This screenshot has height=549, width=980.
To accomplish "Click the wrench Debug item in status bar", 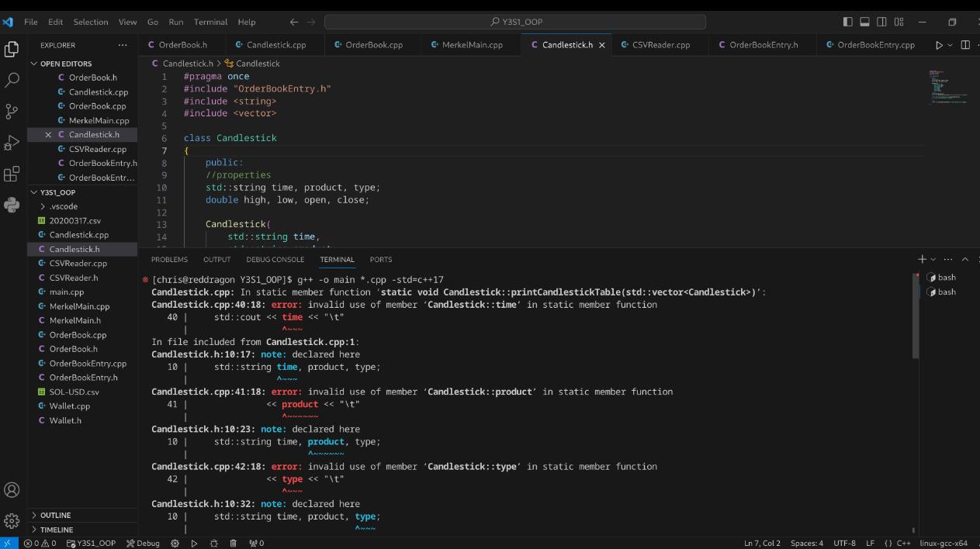I will pos(143,543).
